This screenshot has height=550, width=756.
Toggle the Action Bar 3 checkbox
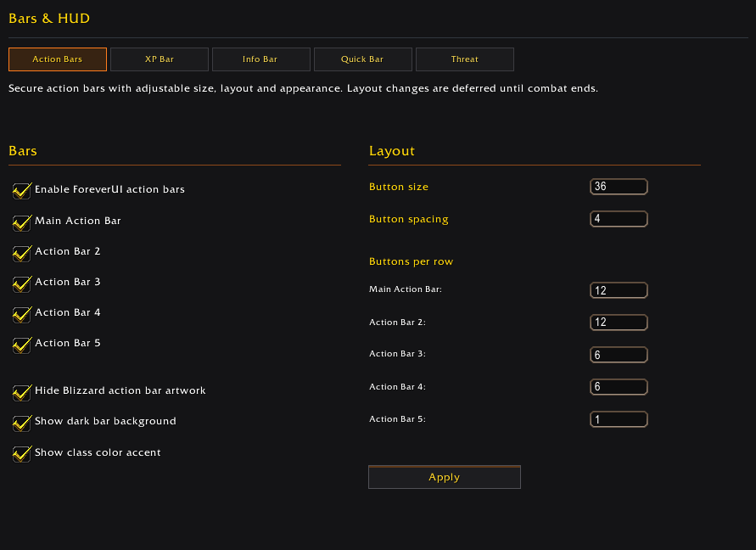22,283
